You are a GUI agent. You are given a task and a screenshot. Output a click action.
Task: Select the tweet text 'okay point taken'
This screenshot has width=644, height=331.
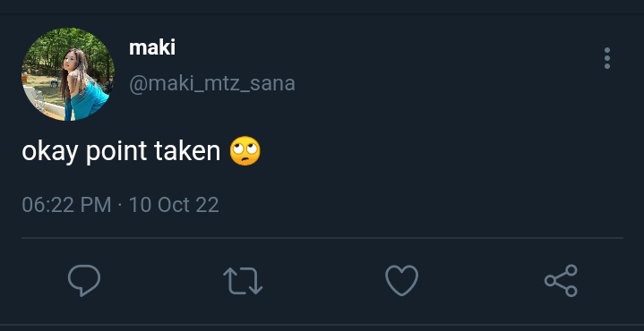click(x=121, y=151)
